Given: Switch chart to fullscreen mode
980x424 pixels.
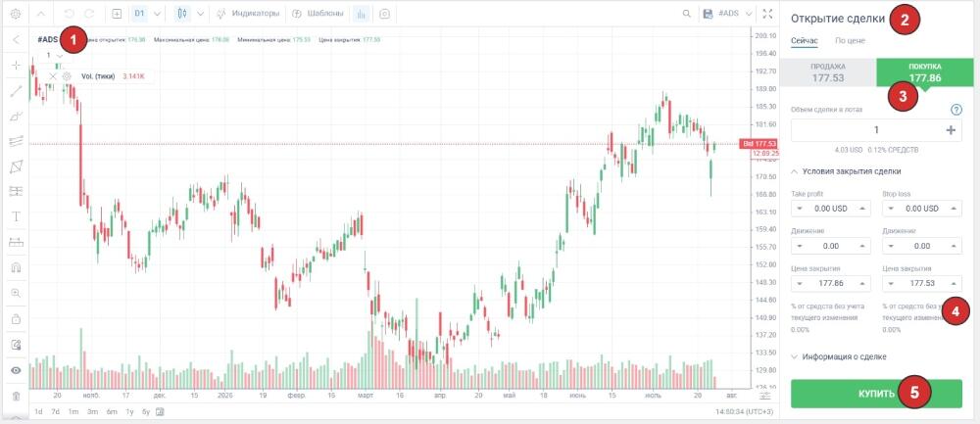Looking at the screenshot, I should click(768, 13).
